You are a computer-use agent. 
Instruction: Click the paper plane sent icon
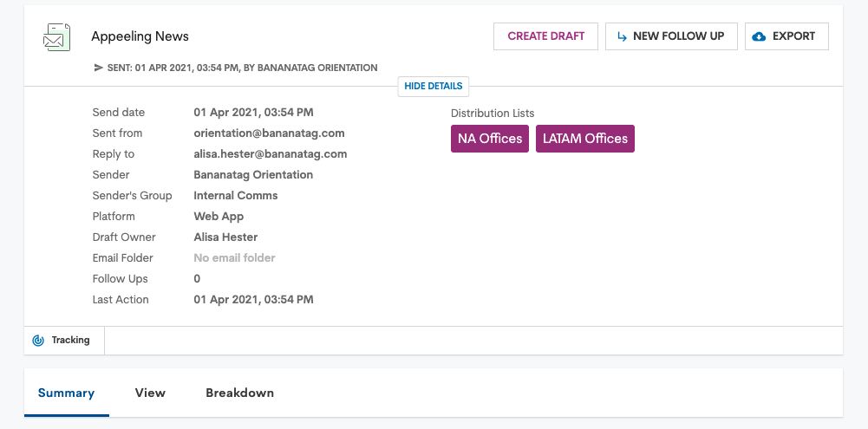coord(99,68)
